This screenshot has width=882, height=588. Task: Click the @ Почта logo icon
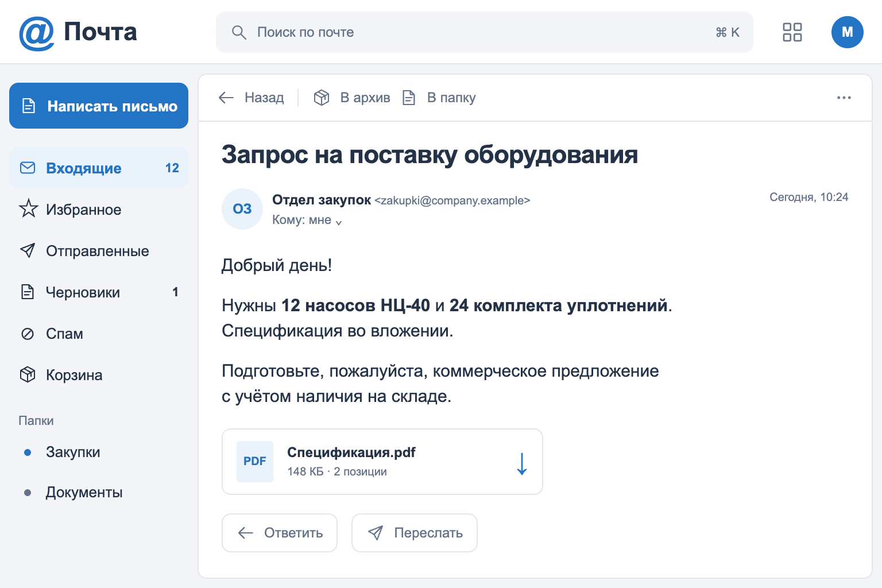[x=37, y=33]
